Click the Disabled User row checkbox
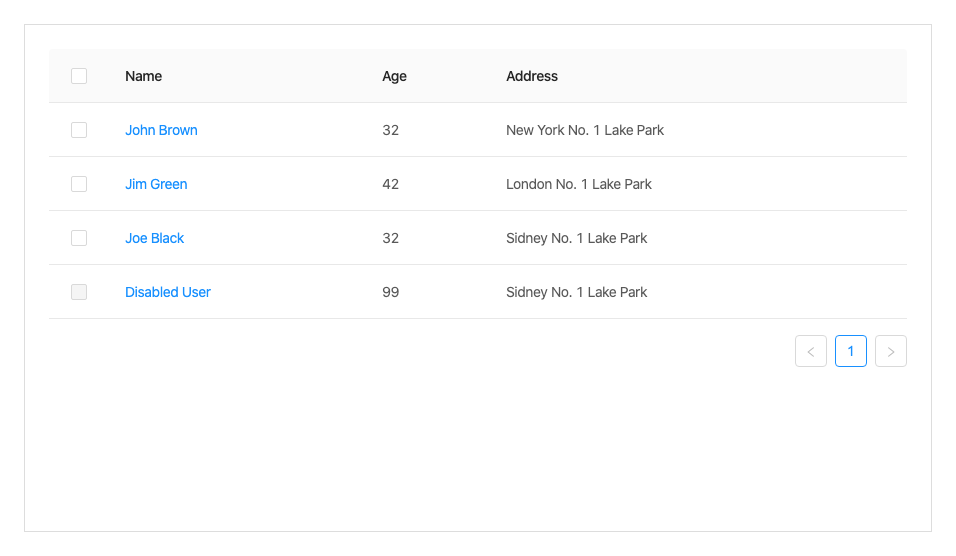Image resolution: width=956 pixels, height=556 pixels. 79,292
